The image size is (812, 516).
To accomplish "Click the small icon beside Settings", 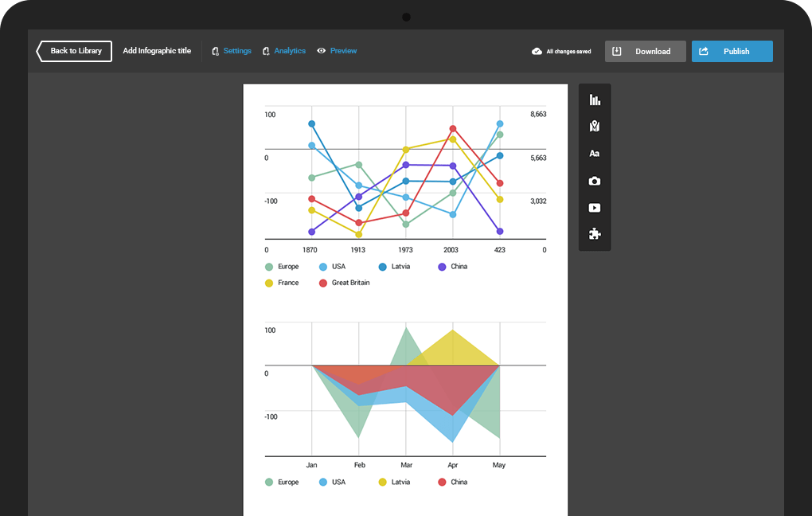I will pyautogui.click(x=215, y=50).
